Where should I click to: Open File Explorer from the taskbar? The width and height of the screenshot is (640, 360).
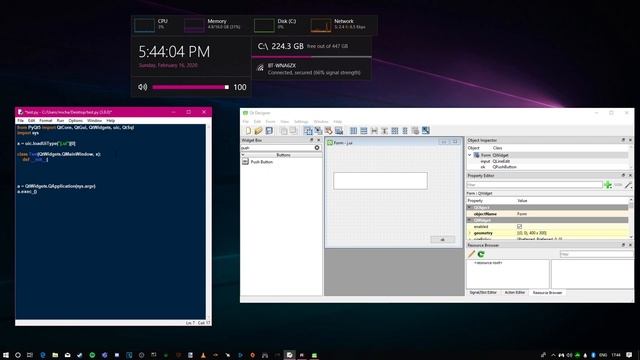pos(55,355)
